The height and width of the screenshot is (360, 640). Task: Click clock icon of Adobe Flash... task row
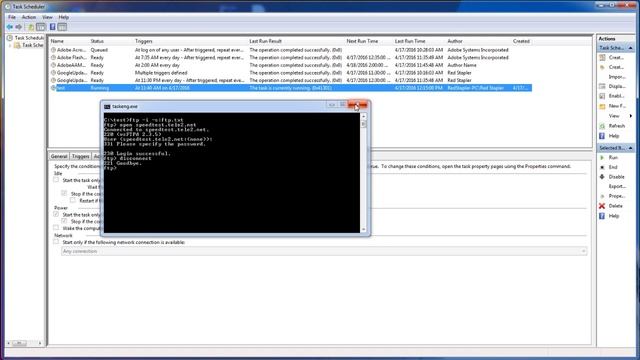(x=53, y=58)
